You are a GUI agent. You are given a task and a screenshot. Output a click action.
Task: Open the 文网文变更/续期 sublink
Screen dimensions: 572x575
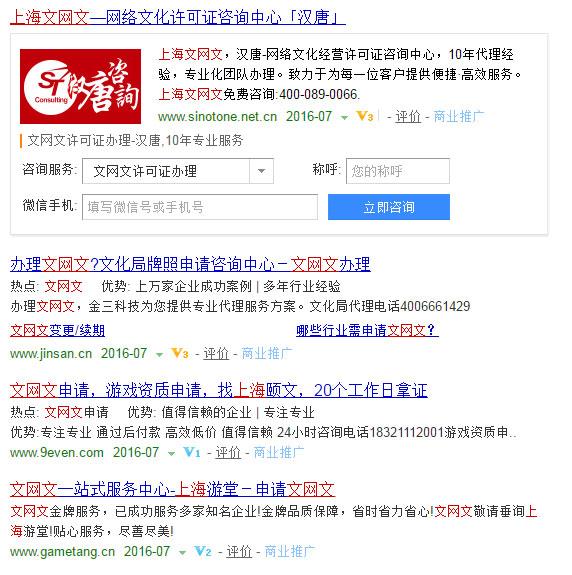pos(57,330)
